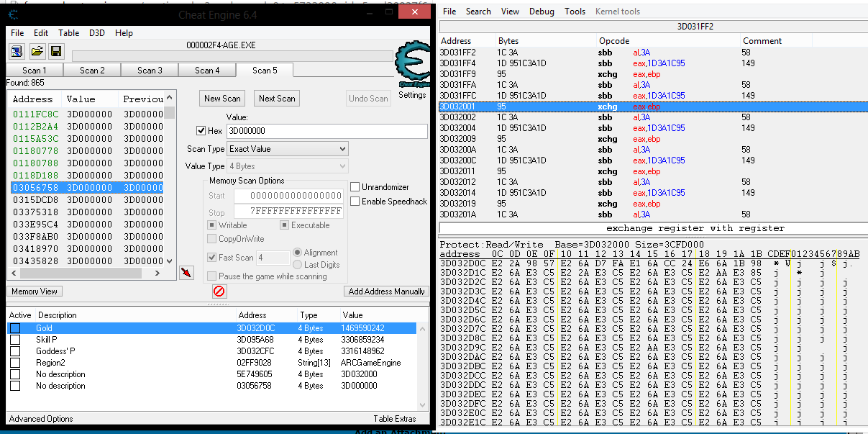Screen dimensions: 868x434
Task: Click the red arrow copy-to-address-list icon
Action: 186,273
